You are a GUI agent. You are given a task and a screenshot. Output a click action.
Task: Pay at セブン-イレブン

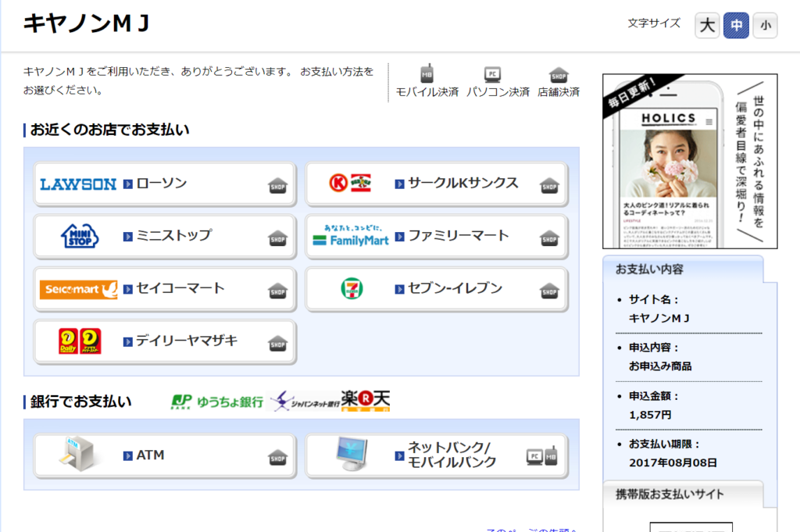click(x=437, y=289)
